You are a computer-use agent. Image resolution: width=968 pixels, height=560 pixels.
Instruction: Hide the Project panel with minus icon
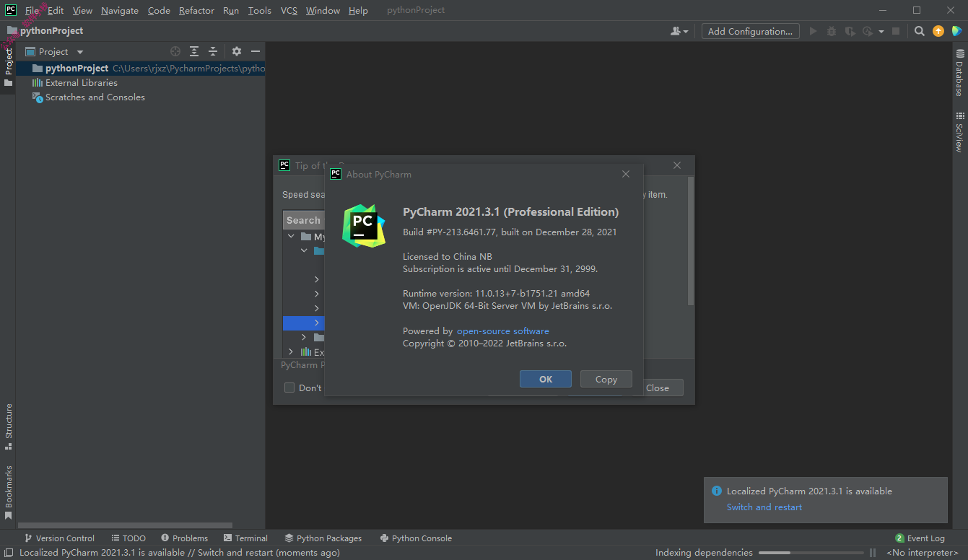[255, 51]
